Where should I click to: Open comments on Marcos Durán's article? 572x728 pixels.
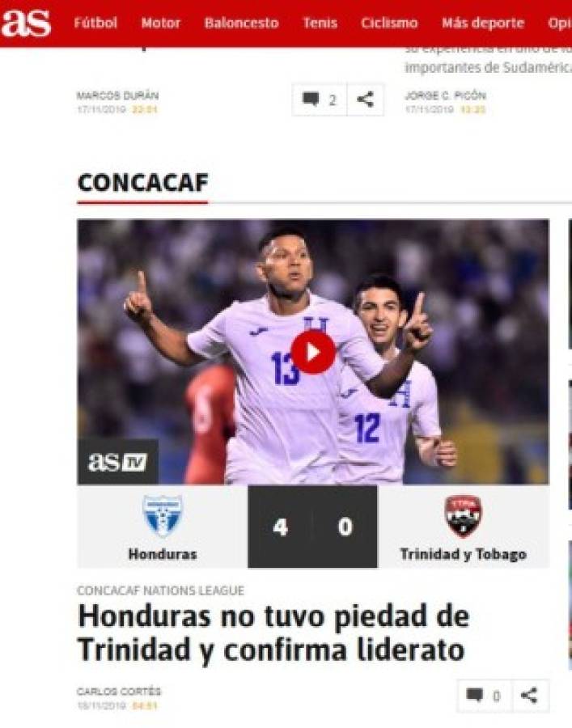(320, 99)
